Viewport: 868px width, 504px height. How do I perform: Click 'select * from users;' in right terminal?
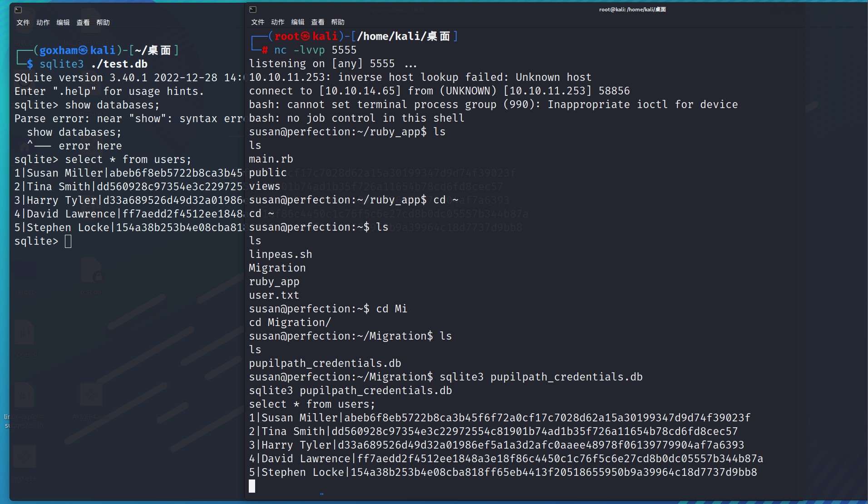click(312, 404)
